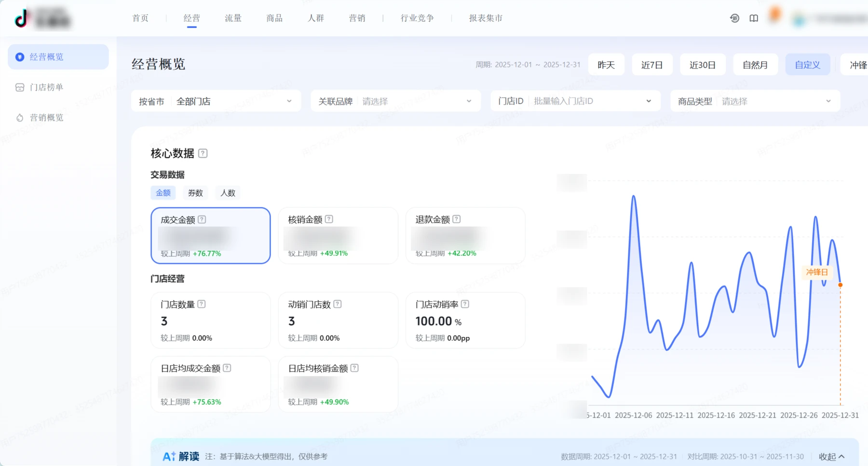Open the history clock icon in header
This screenshot has width=868, height=466.
(734, 18)
